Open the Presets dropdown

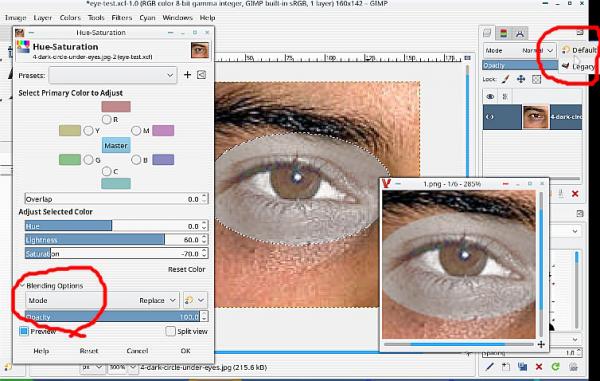[x=112, y=75]
